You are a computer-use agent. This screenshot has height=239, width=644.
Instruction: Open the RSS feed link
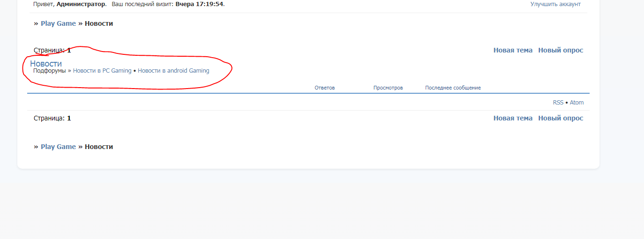click(558, 103)
